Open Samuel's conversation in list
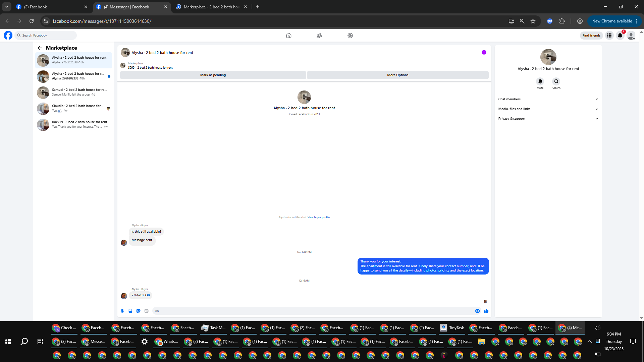The width and height of the screenshot is (644, 362). point(74,92)
